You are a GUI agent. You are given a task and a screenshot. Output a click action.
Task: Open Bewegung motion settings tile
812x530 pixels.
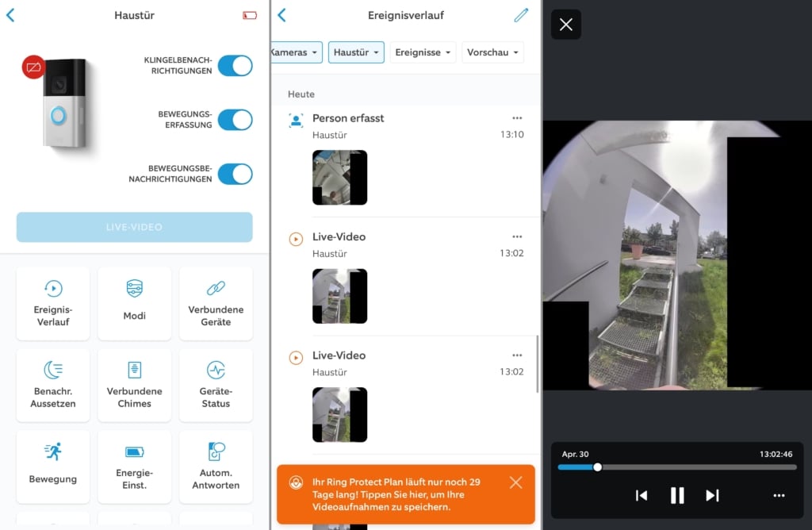tap(53, 467)
